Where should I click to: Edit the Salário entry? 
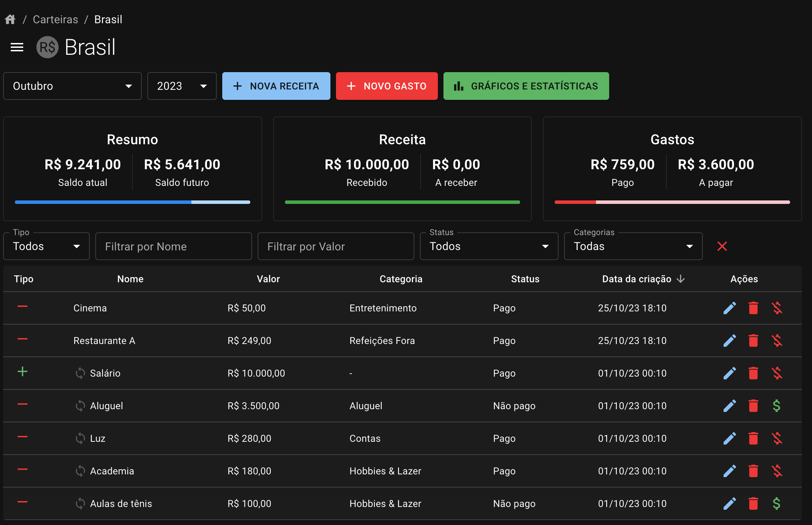(x=729, y=373)
